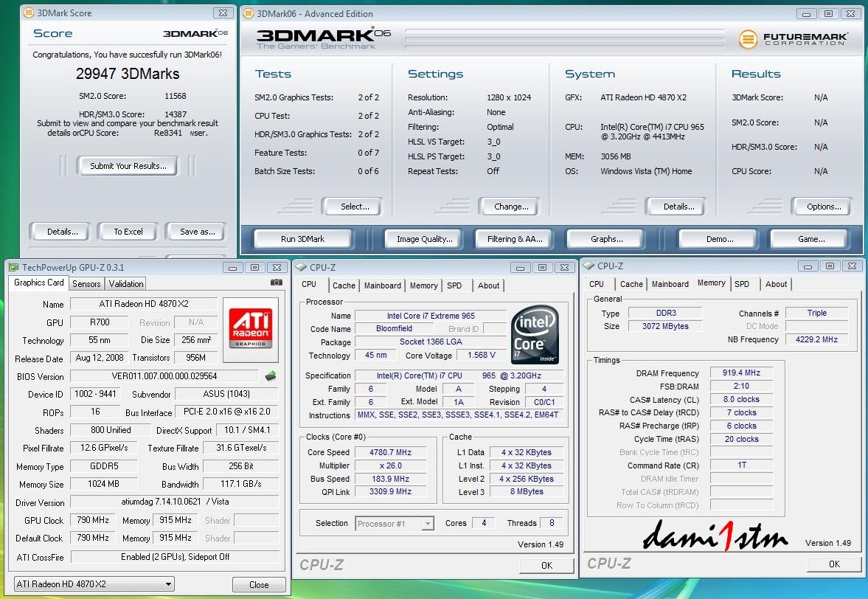Click the GPU Name field in GPU-Z
The image size is (868, 599).
pos(144,304)
